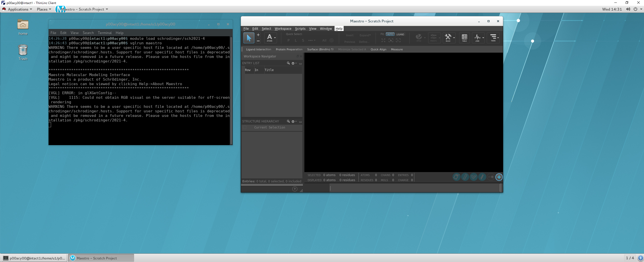Launch Measure from favorites bar
The width and height of the screenshot is (644, 262).
point(397,49)
